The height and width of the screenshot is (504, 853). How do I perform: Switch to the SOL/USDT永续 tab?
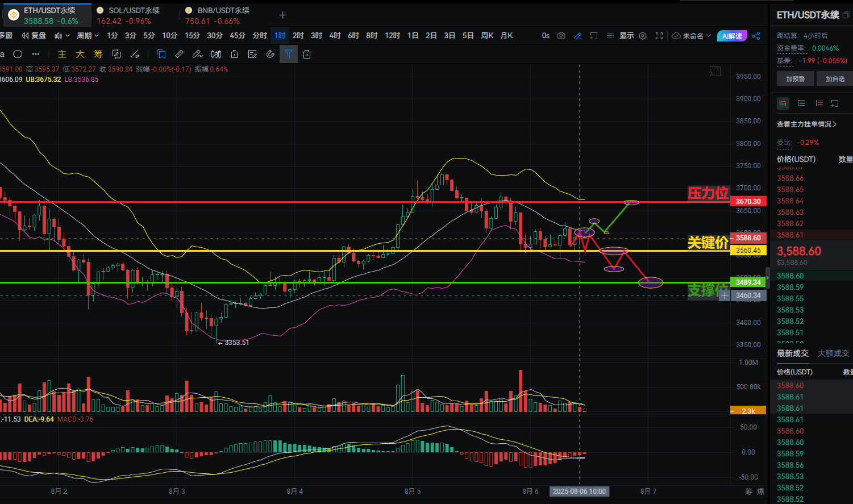pos(128,15)
